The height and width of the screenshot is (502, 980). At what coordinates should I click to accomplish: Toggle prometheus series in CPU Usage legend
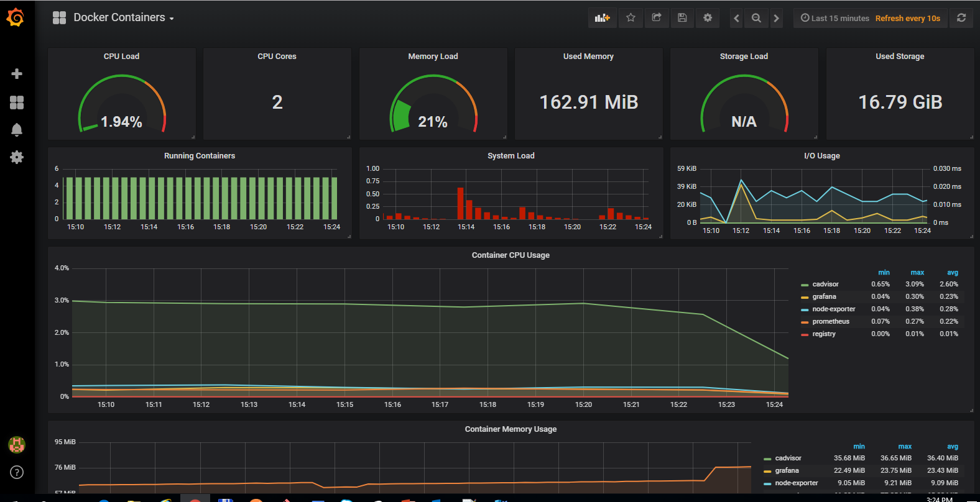pos(831,321)
